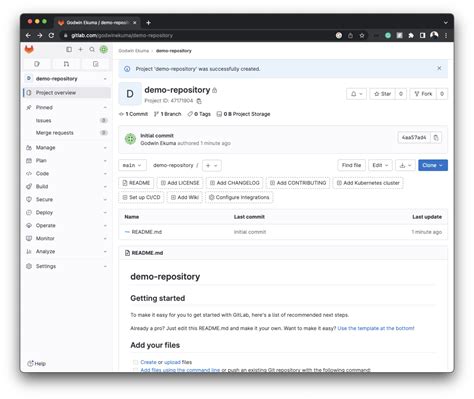The image size is (474, 399).
Task: Click Add CHANGELOG button
Action: pyautogui.click(x=234, y=183)
